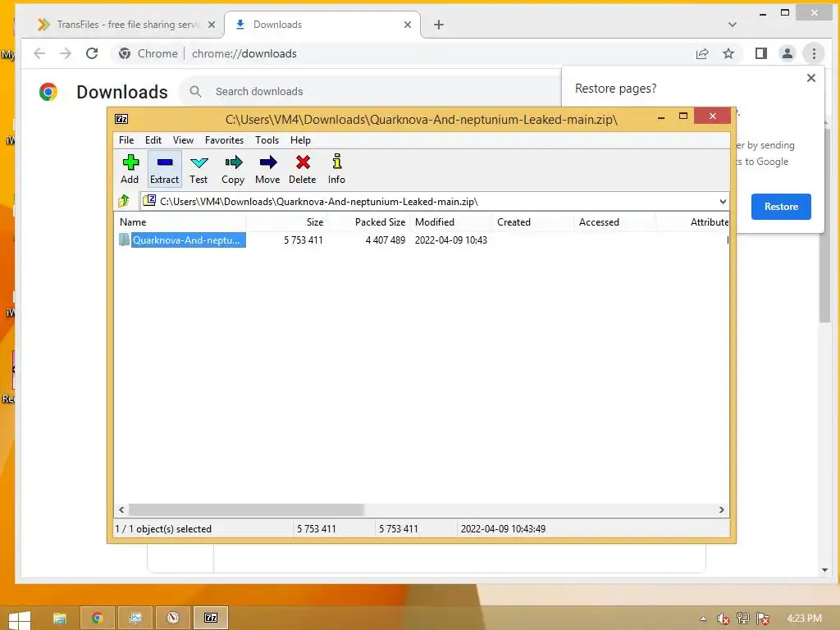840x630 pixels.
Task: Open the Chrome three-dot menu
Action: click(x=814, y=53)
